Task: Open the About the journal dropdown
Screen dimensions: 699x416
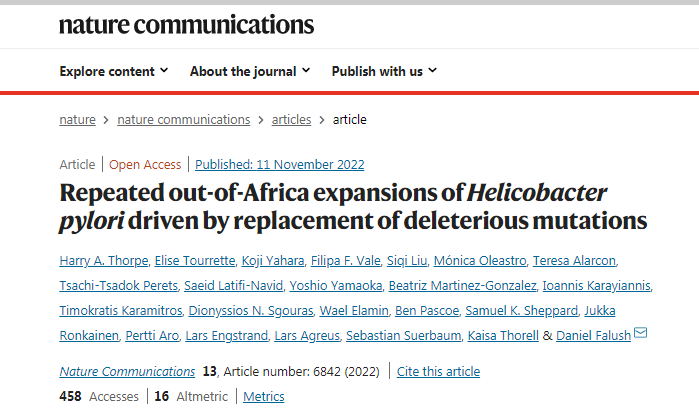Action: tap(250, 71)
